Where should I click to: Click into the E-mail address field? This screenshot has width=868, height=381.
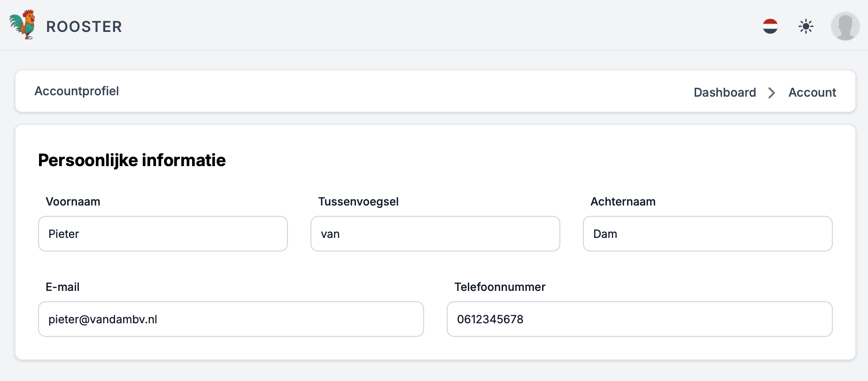[231, 319]
